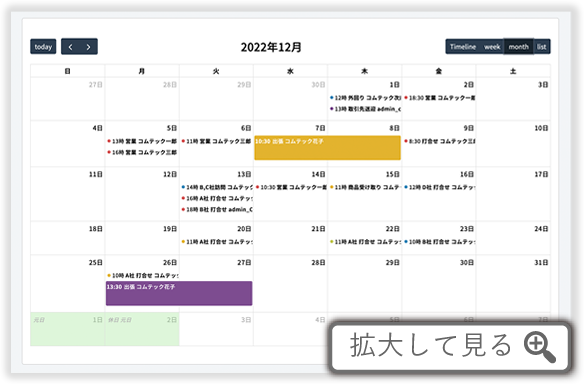Select day number 11日
This screenshot has height=384, width=584.
point(96,174)
